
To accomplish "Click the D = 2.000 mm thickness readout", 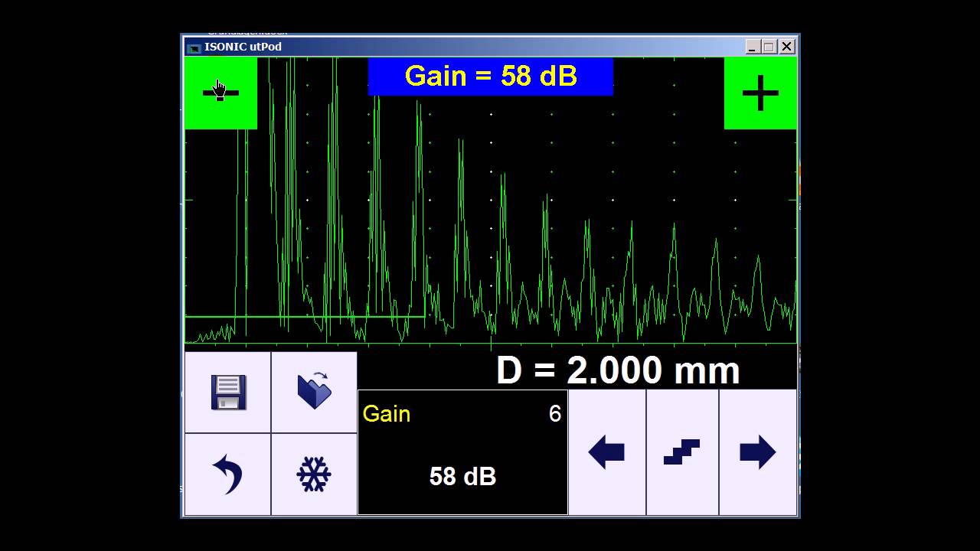I will (x=618, y=370).
